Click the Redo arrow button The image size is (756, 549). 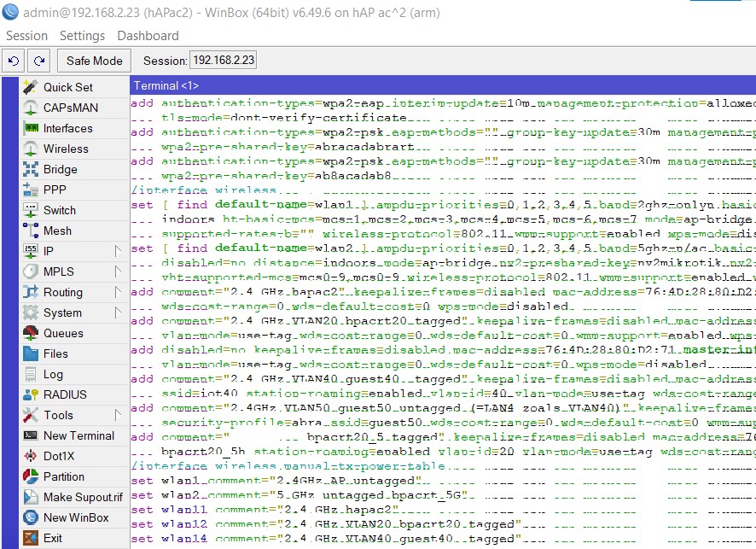[x=39, y=61]
